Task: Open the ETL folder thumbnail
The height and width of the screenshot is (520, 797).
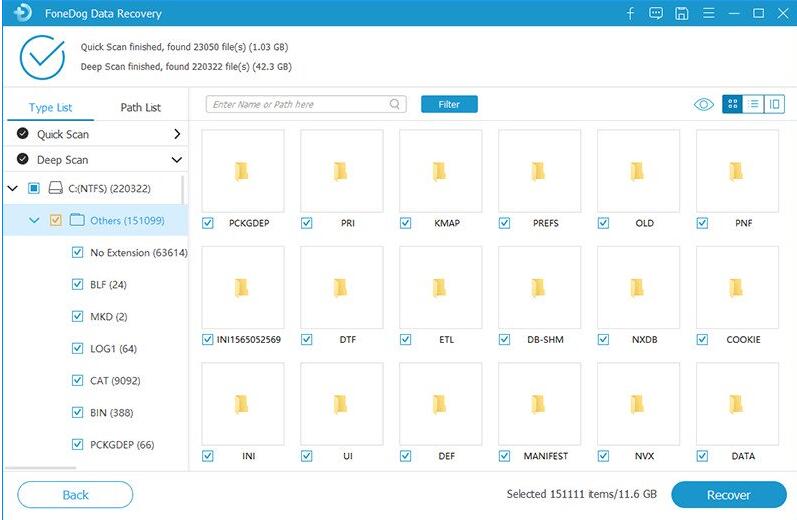Action: [440, 287]
